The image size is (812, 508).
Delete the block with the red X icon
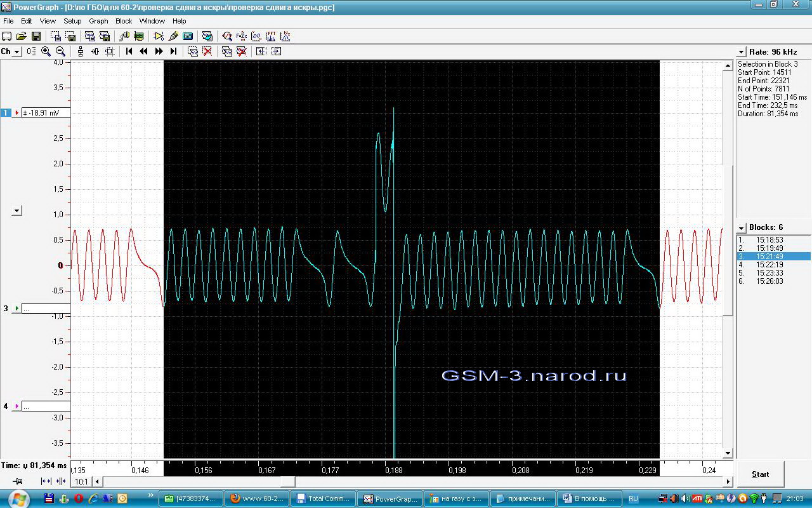click(x=207, y=51)
